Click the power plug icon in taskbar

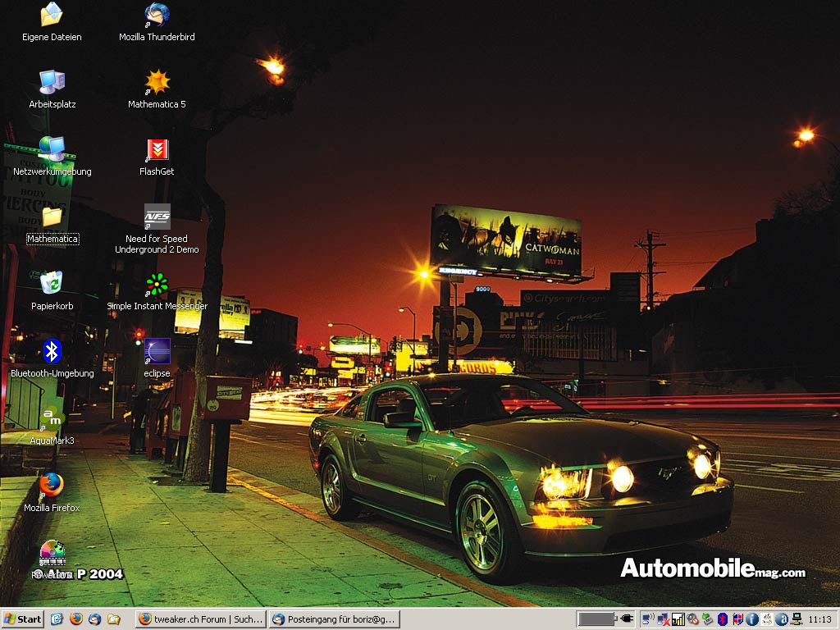tap(627, 619)
